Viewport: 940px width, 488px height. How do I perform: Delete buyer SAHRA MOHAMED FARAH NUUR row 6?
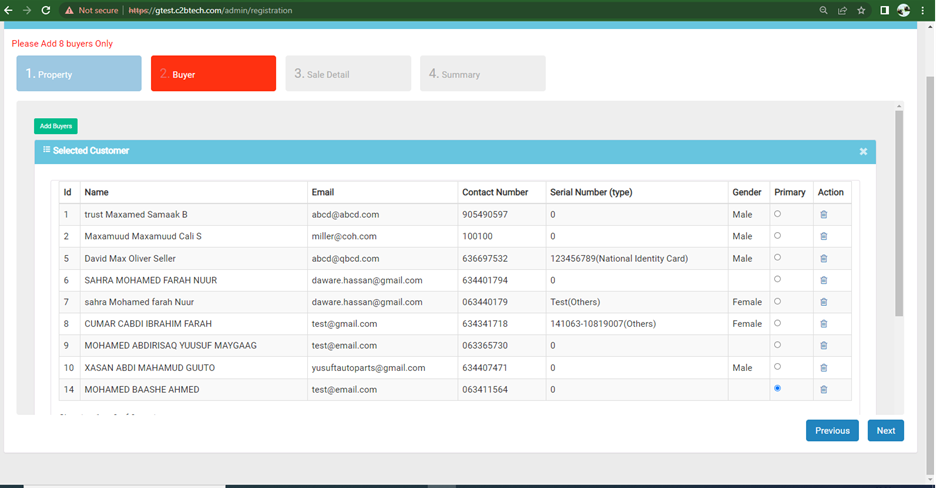(x=823, y=280)
